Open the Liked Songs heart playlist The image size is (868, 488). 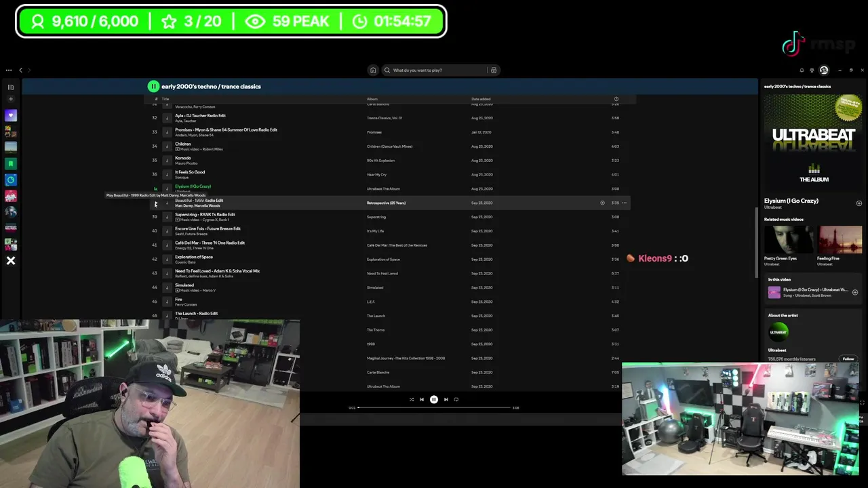(x=11, y=115)
